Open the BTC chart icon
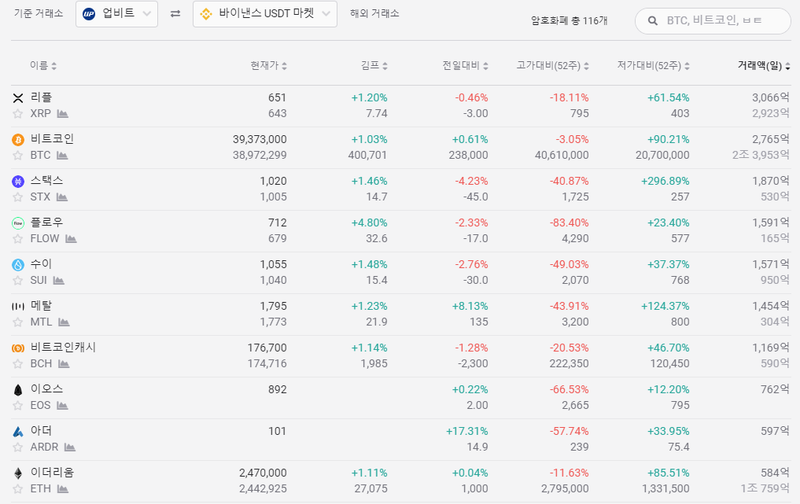This screenshot has height=504, width=800. [62, 156]
